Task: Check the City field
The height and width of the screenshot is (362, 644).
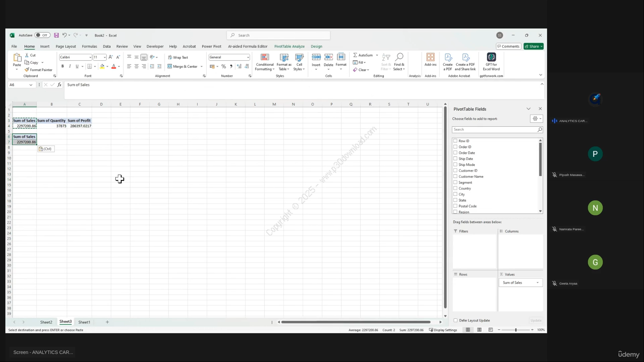Action: coord(455,194)
